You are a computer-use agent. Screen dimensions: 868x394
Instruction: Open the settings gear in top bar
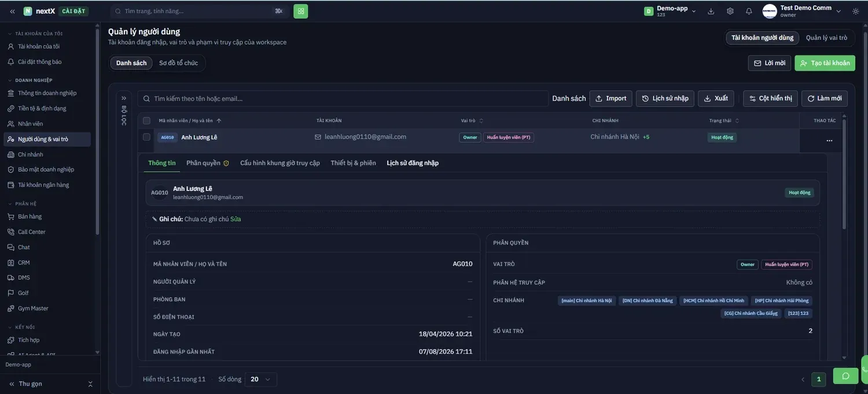[x=730, y=11]
